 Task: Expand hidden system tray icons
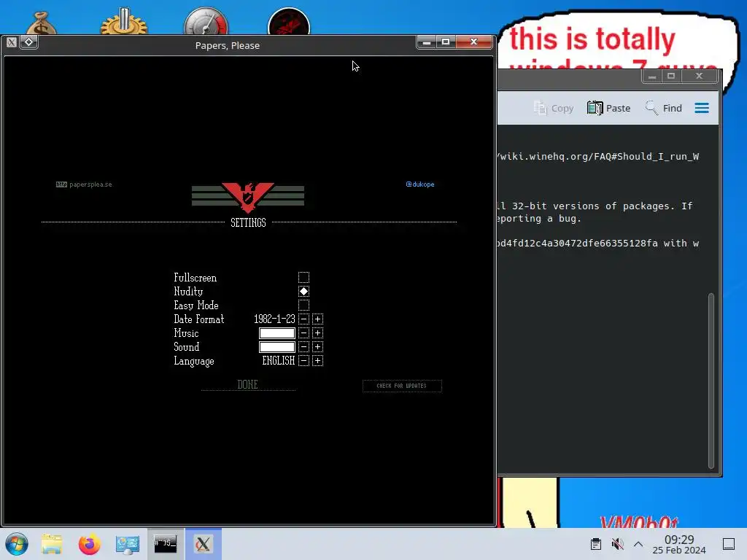638,544
